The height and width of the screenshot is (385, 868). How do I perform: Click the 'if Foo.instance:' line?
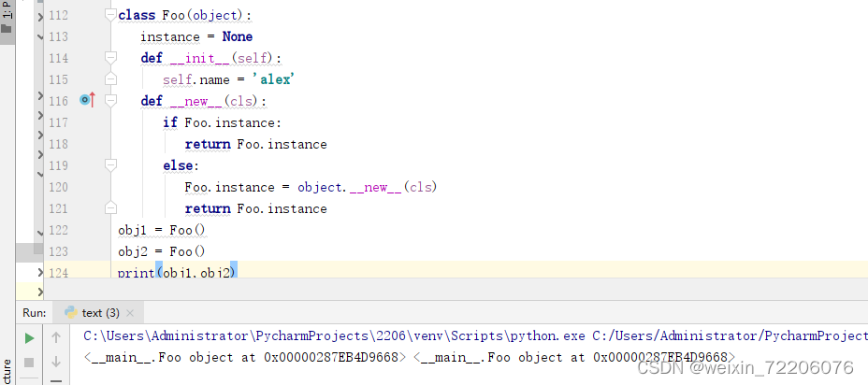pyautogui.click(x=222, y=122)
